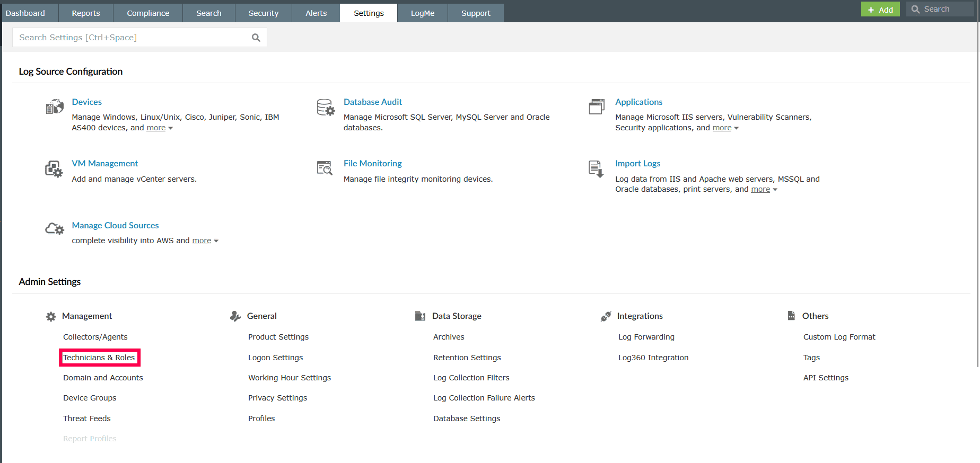This screenshot has height=463, width=980.
Task: Open Log Collection Filters
Action: [471, 378]
